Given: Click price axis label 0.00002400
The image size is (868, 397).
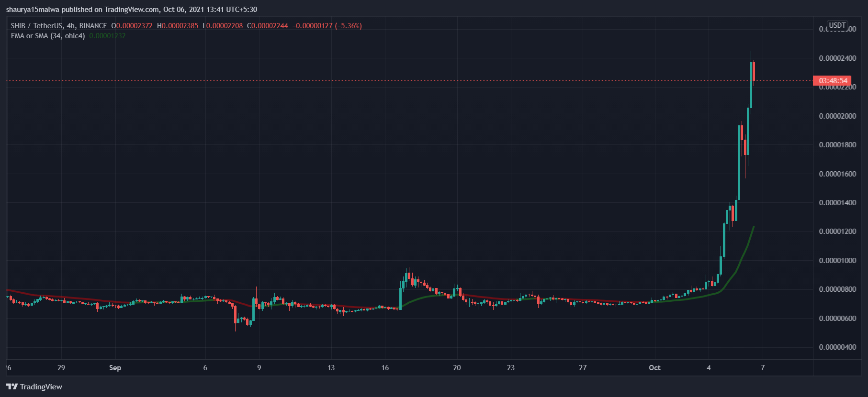Looking at the screenshot, I should tap(837, 58).
